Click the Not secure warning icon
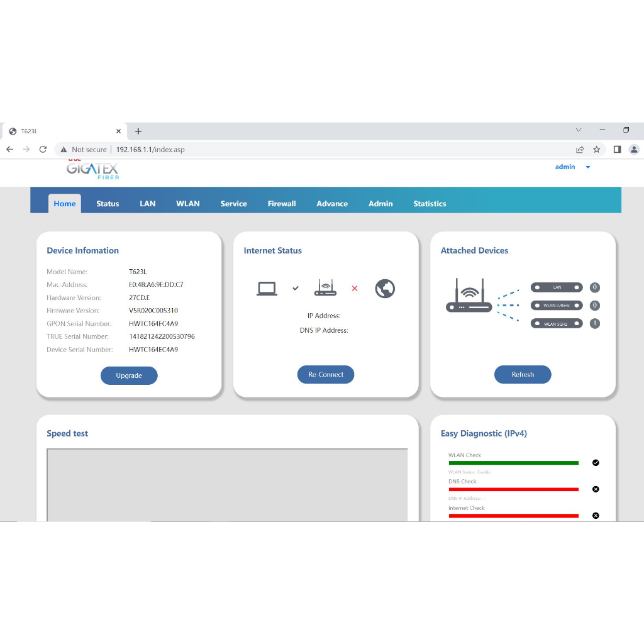644x644 pixels. [x=64, y=150]
